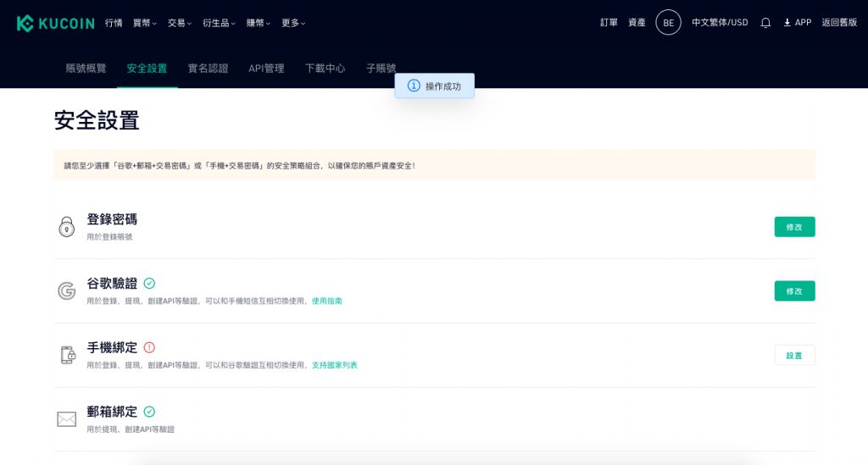
Task: Click the green check next to 郵箱綁定
Action: 149,412
